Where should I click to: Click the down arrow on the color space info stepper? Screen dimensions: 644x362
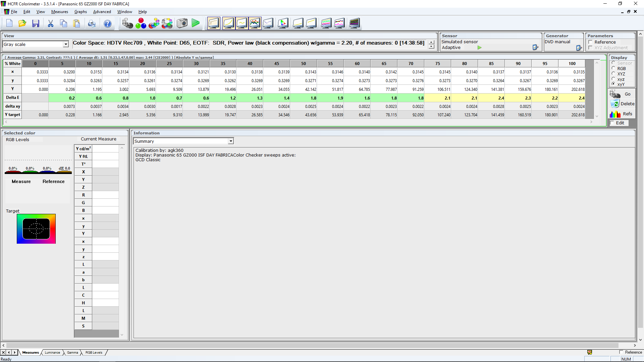tap(431, 47)
